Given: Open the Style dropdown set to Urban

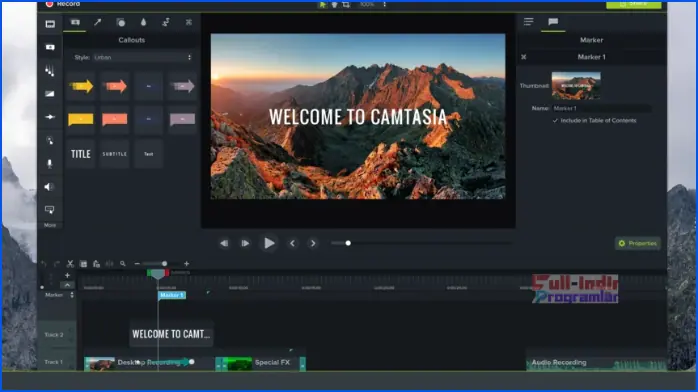Looking at the screenshot, I should coord(142,57).
